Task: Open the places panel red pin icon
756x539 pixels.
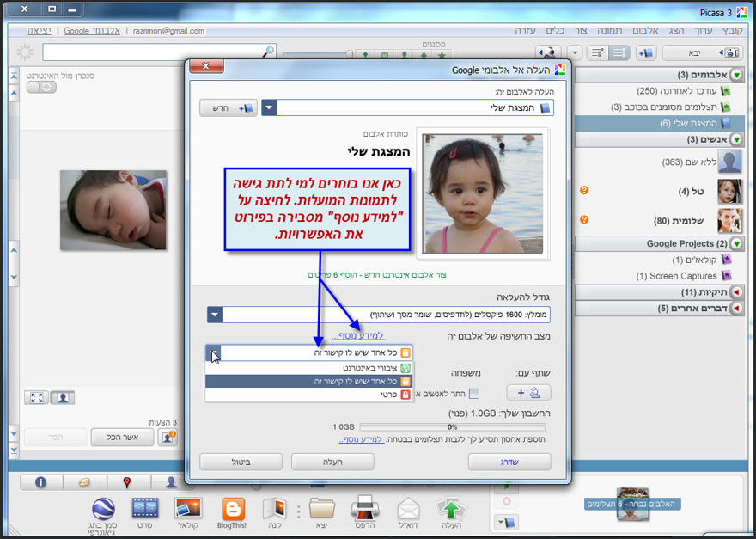Action: 127,481
